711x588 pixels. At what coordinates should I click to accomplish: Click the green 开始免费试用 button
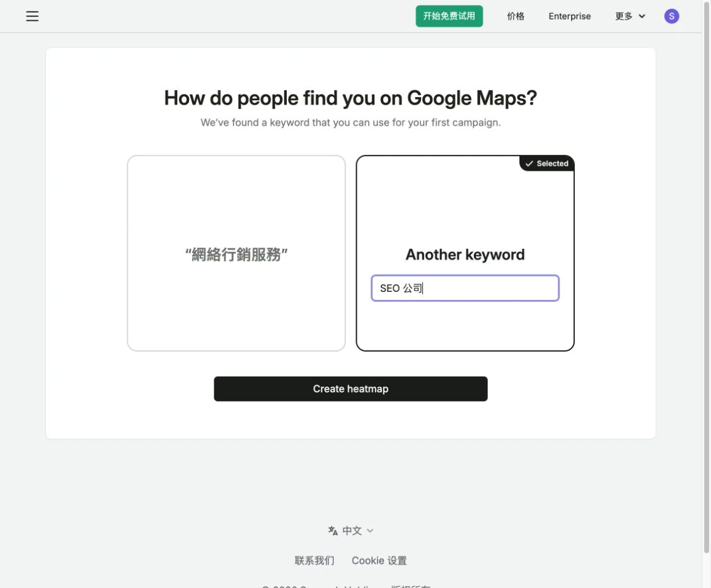[x=449, y=16]
